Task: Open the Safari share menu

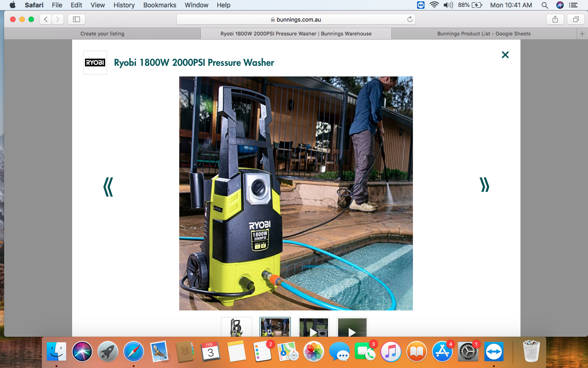Action: [x=555, y=19]
